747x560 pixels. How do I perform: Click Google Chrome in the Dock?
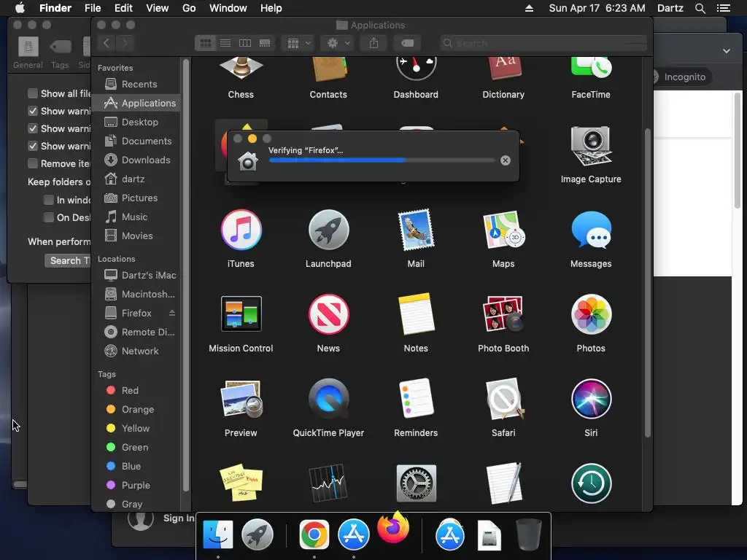(314, 534)
